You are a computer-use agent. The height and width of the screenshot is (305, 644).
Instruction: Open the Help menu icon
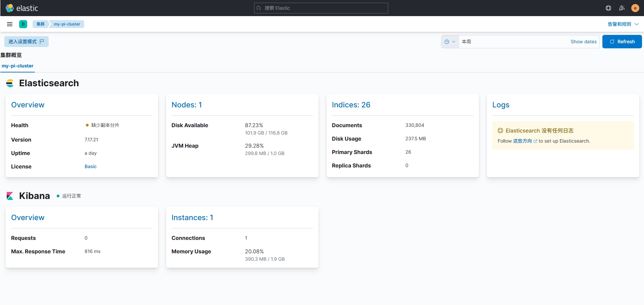point(608,8)
